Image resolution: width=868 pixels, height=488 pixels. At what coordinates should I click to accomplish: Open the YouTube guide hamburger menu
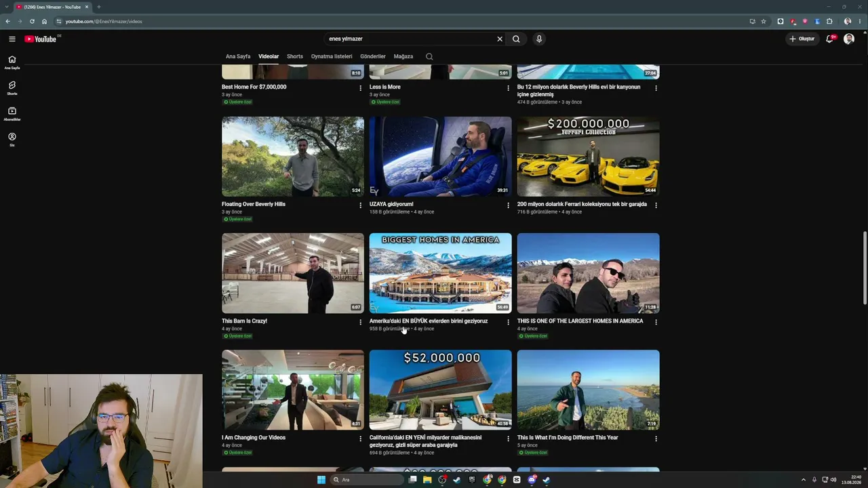(x=12, y=39)
